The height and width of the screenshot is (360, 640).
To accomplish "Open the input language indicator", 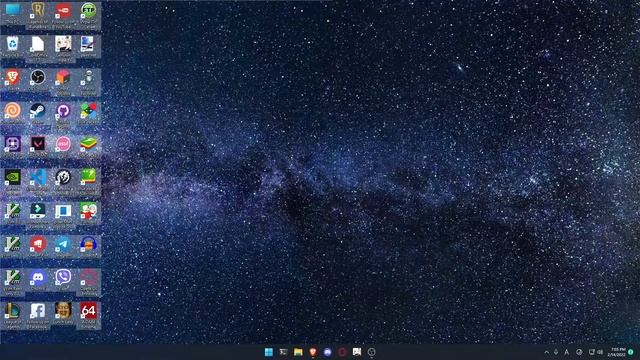I will coord(567,352).
